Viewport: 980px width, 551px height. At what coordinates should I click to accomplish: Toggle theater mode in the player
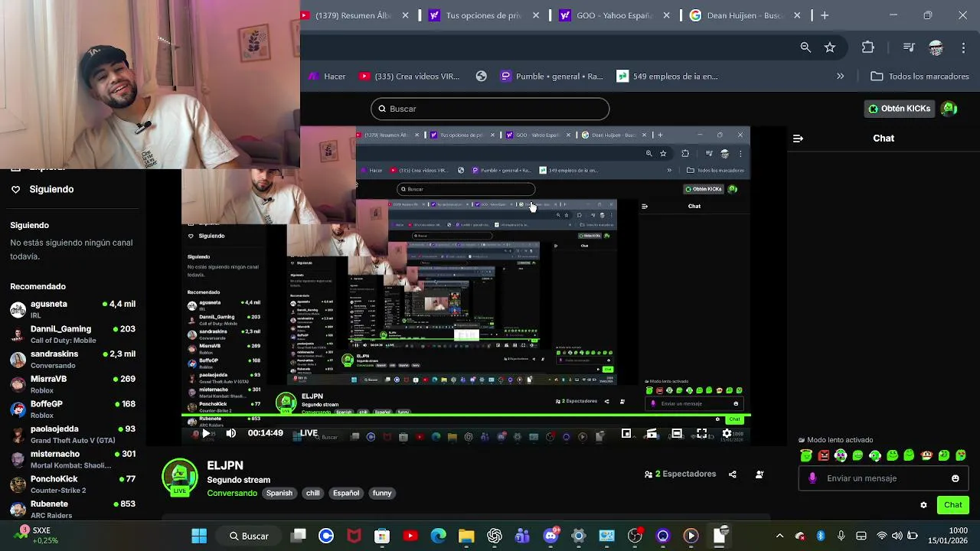[677, 434]
